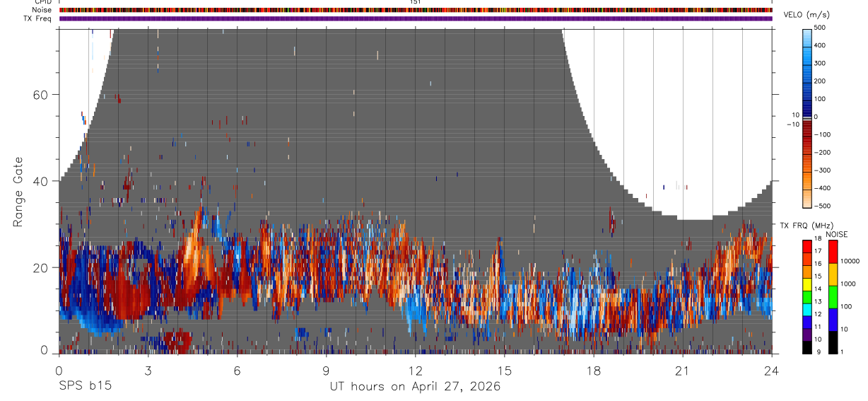Click the UT hour tick label 18
The image size is (868, 401).
594,370
